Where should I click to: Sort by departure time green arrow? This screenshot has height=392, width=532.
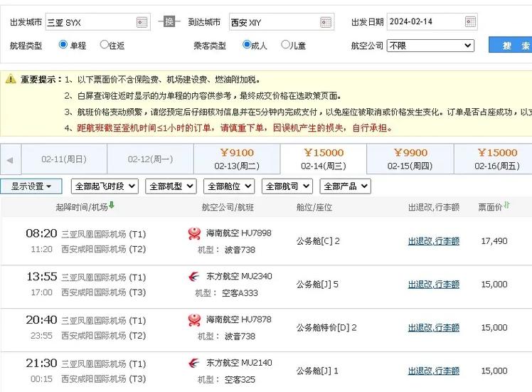[x=112, y=206]
